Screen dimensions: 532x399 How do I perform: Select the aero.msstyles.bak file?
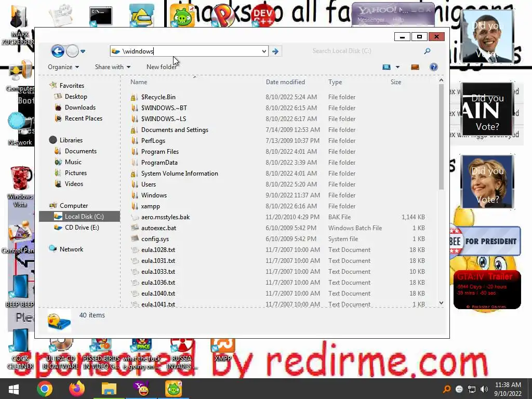pyautogui.click(x=165, y=217)
